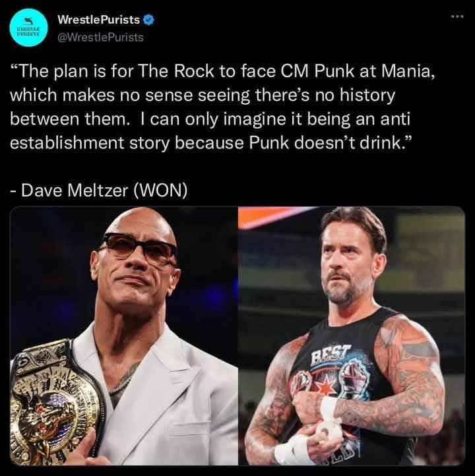
Task: Click the quoted tweet text body
Action: (222, 107)
